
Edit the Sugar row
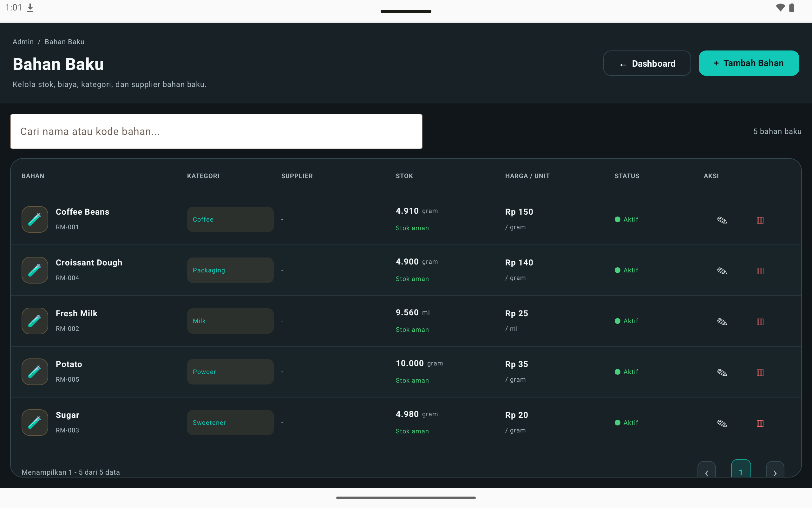(x=722, y=423)
